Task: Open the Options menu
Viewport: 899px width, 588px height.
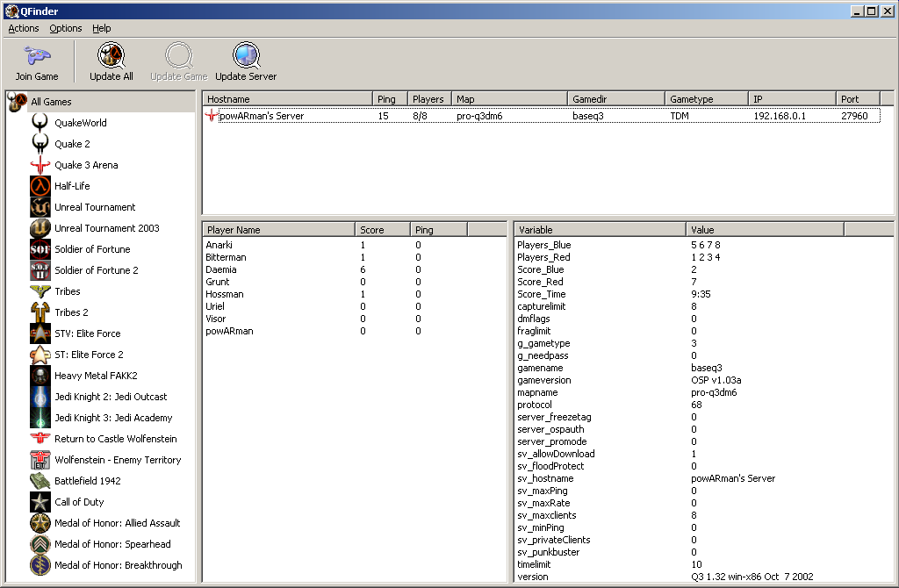Action: [65, 28]
